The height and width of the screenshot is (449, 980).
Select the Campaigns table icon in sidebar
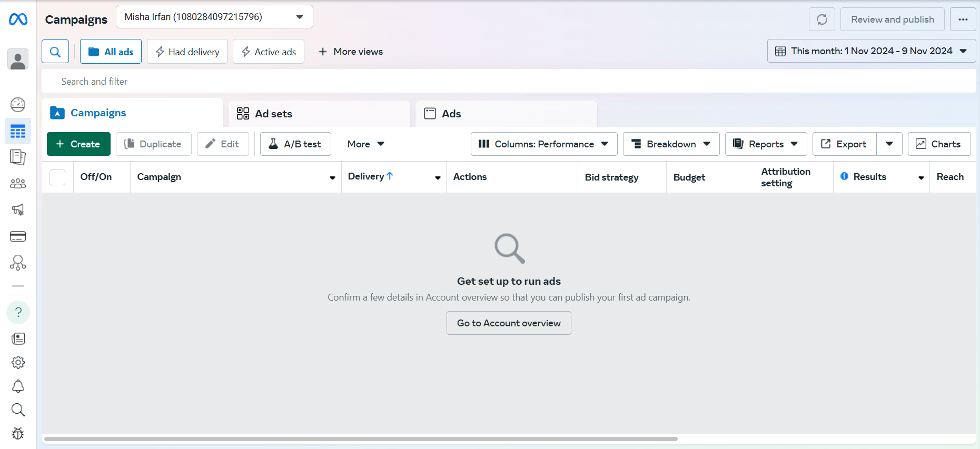18,131
